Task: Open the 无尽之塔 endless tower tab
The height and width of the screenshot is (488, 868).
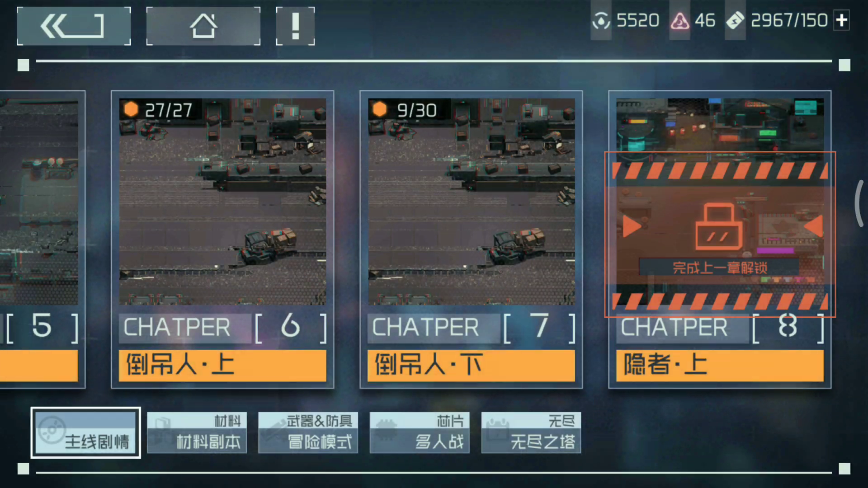Action: coord(531,432)
